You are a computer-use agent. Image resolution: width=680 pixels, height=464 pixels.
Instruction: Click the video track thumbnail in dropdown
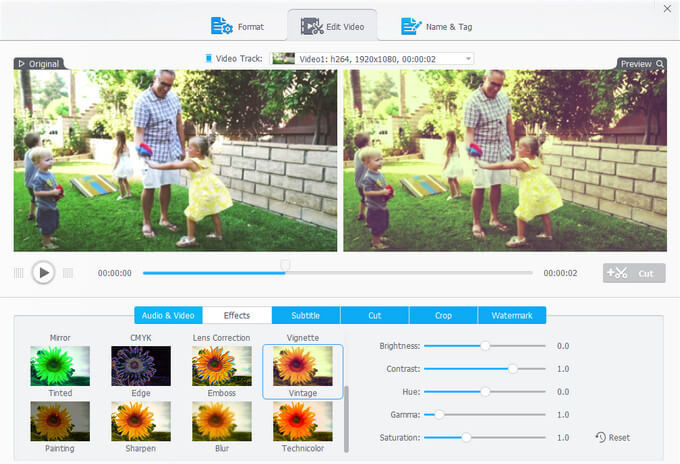tap(284, 59)
